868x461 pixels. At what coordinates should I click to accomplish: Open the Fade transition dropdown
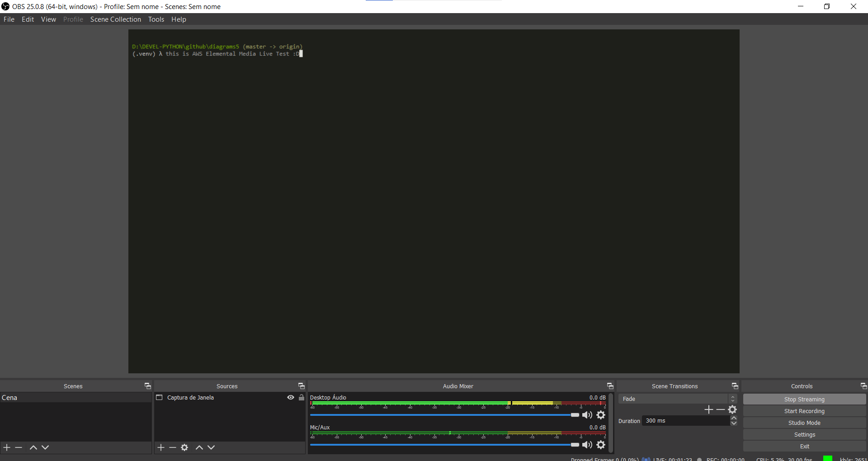(678, 399)
